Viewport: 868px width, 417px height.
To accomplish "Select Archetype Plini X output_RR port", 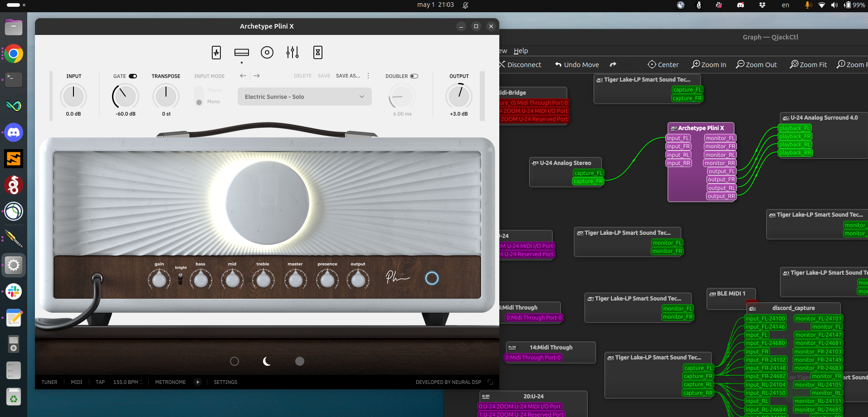I will (721, 196).
